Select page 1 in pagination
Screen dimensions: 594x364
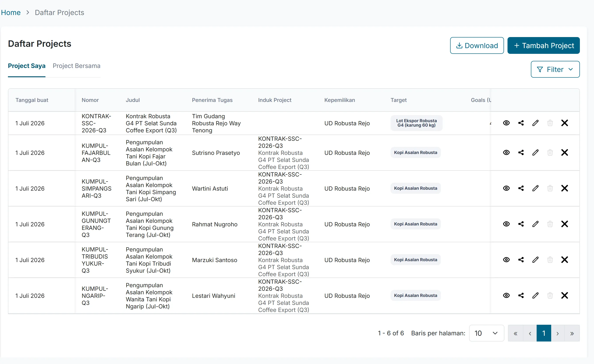(x=544, y=333)
